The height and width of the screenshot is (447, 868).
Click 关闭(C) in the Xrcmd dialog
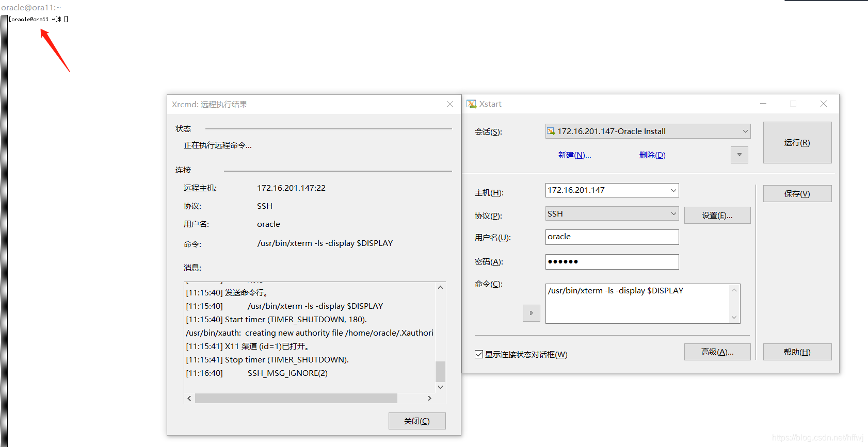click(x=416, y=421)
